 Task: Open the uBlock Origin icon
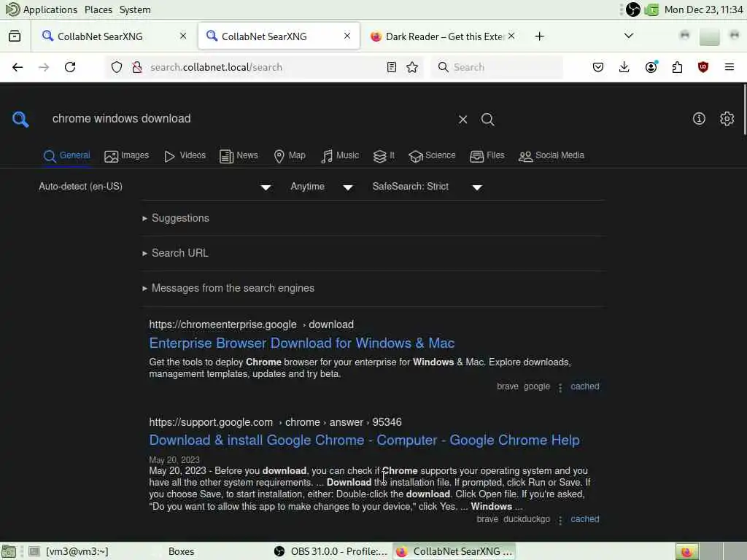coord(703,67)
